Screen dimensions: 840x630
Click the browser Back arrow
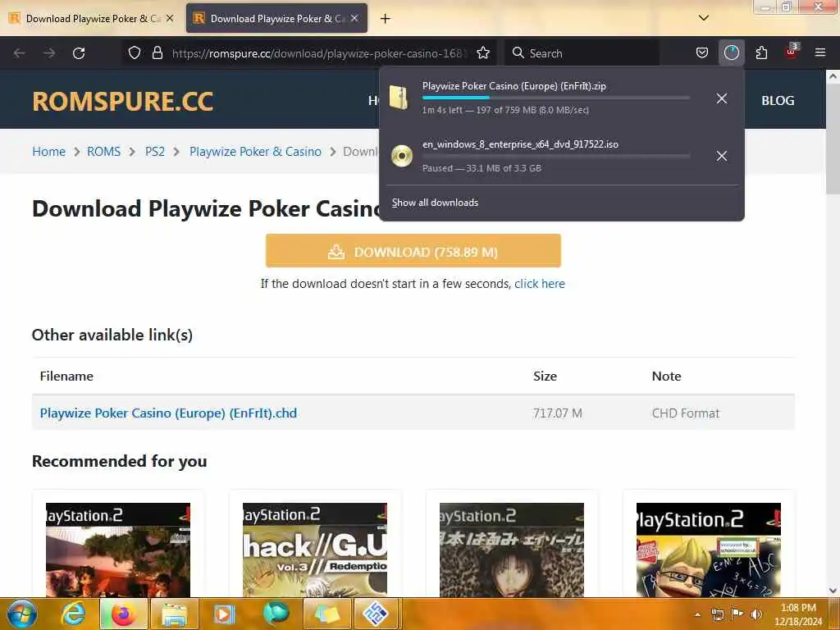pos(20,53)
